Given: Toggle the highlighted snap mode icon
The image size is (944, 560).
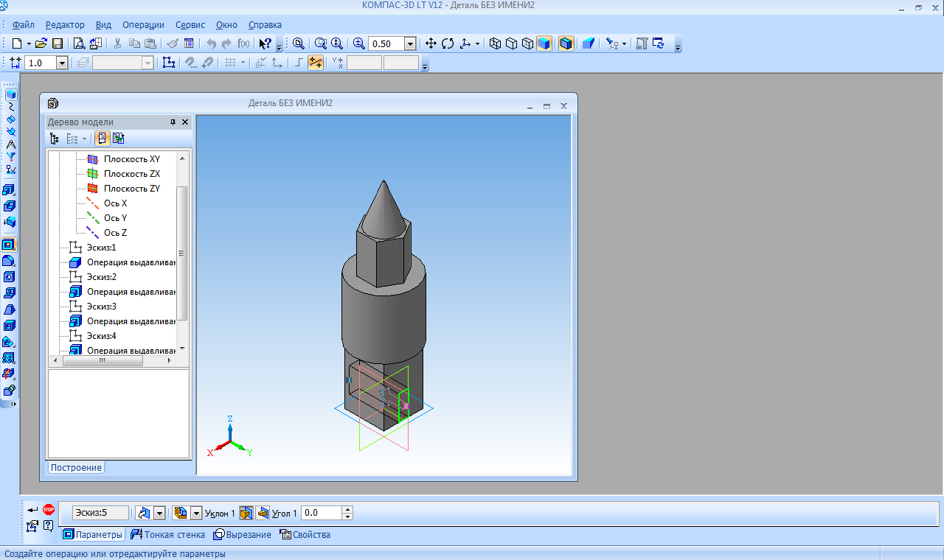Looking at the screenshot, I should [316, 63].
